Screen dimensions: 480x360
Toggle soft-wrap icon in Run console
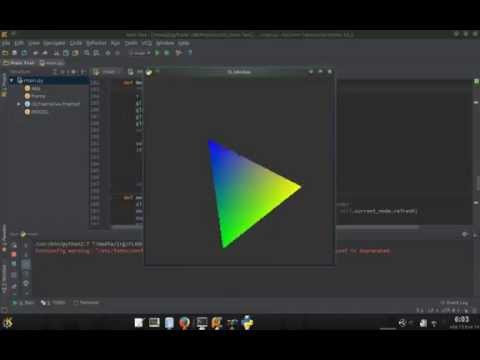click(x=26, y=265)
